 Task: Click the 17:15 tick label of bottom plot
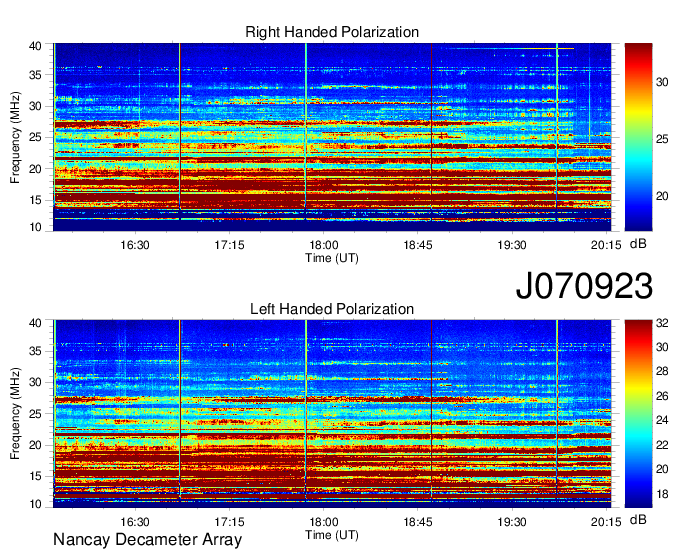229,522
